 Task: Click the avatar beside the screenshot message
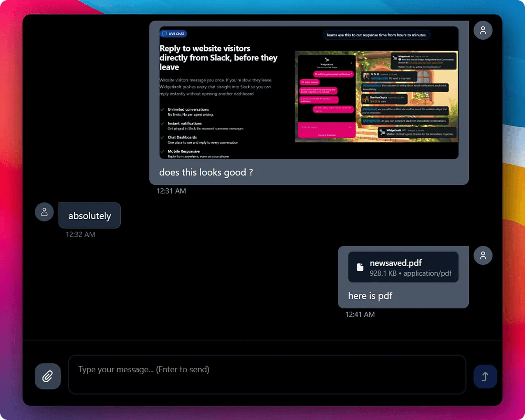tap(483, 30)
